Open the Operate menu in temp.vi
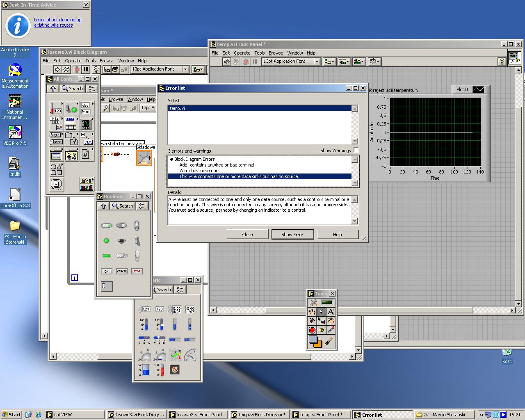The height and width of the screenshot is (420, 525). pos(242,53)
